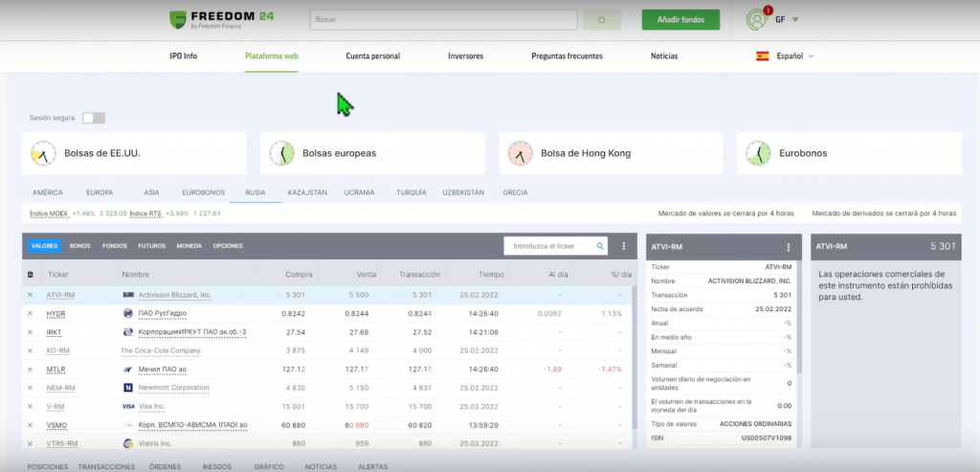Click the Bolsa de Hong Kong clock icon
The image size is (980, 472).
coord(520,153)
